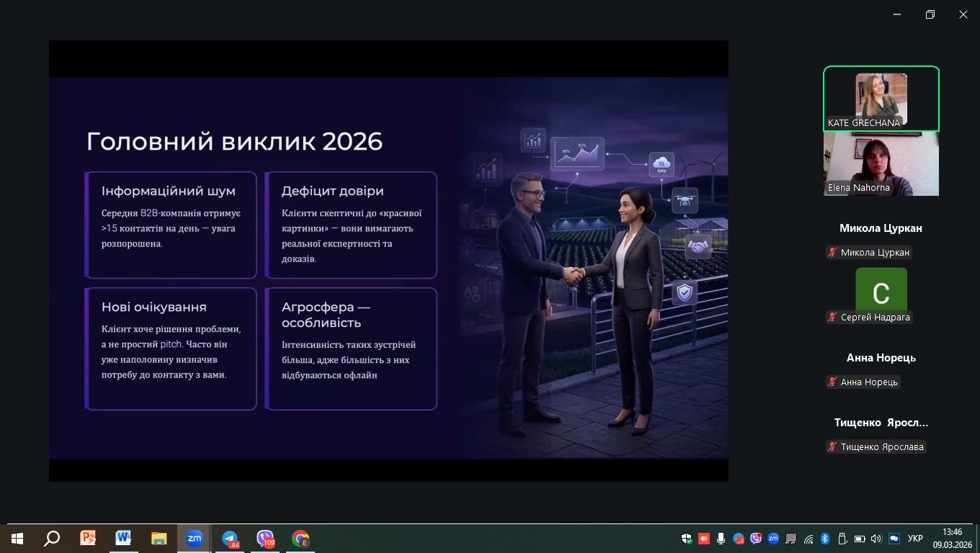Image resolution: width=980 pixels, height=553 pixels.
Task: Click the large bold name Анна Норець
Action: click(x=881, y=357)
